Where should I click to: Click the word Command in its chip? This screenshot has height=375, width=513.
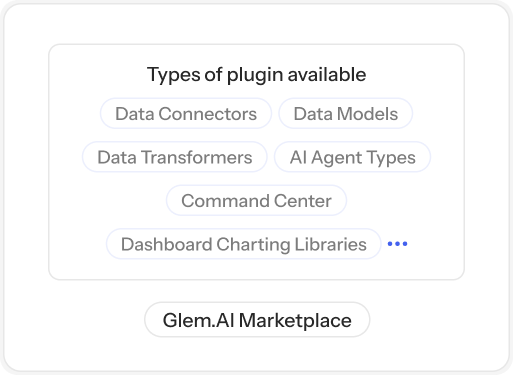tap(225, 201)
